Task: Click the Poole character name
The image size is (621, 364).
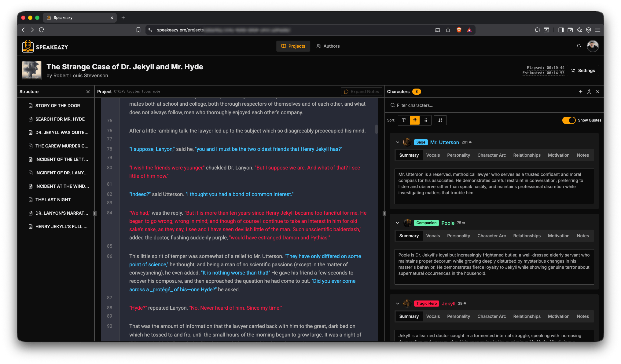Action: (448, 223)
